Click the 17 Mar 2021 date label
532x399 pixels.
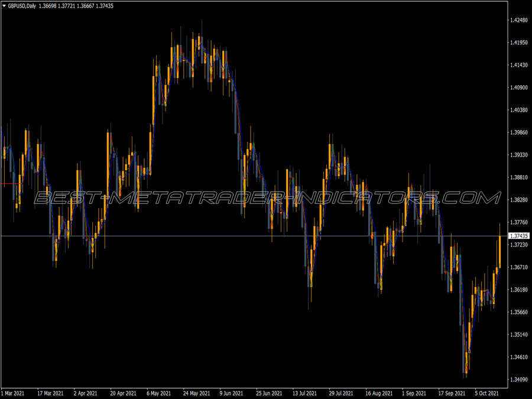coord(50,393)
